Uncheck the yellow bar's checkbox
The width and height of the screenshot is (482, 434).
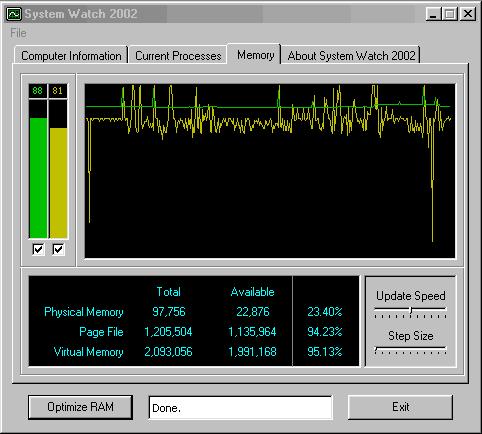pos(58,249)
